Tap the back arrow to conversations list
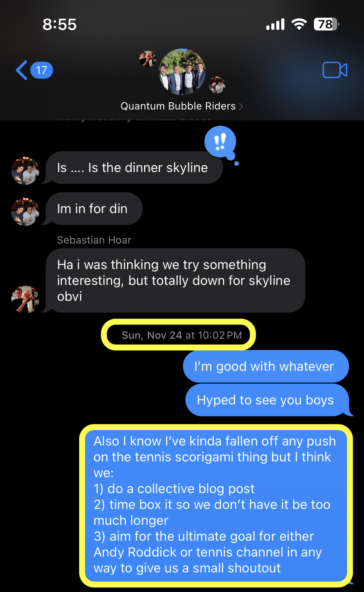The width and height of the screenshot is (364, 592). pyautogui.click(x=22, y=70)
